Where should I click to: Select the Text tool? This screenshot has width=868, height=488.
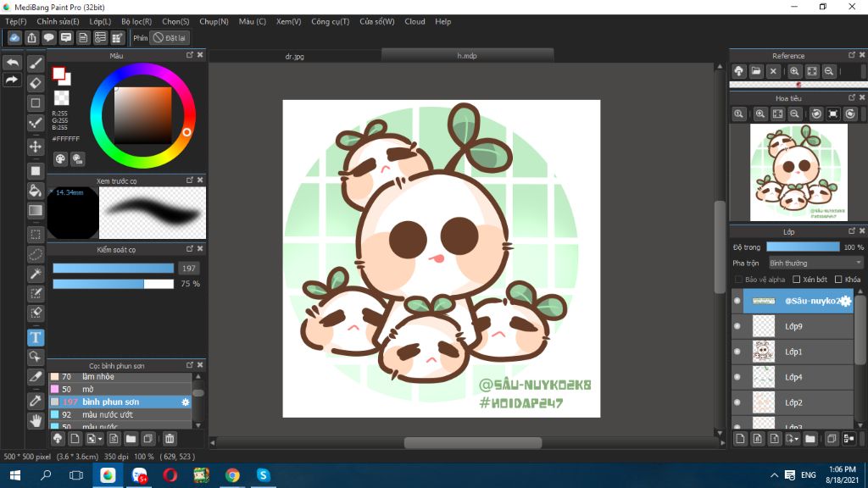36,337
